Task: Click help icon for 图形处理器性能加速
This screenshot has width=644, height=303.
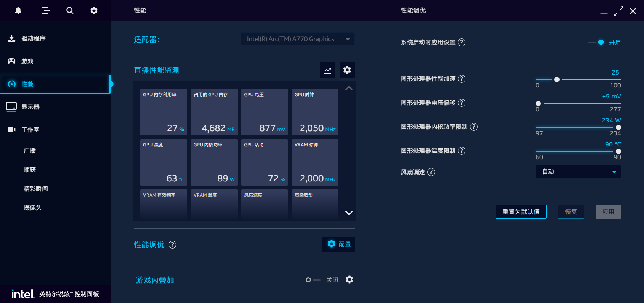Action: coord(462,79)
